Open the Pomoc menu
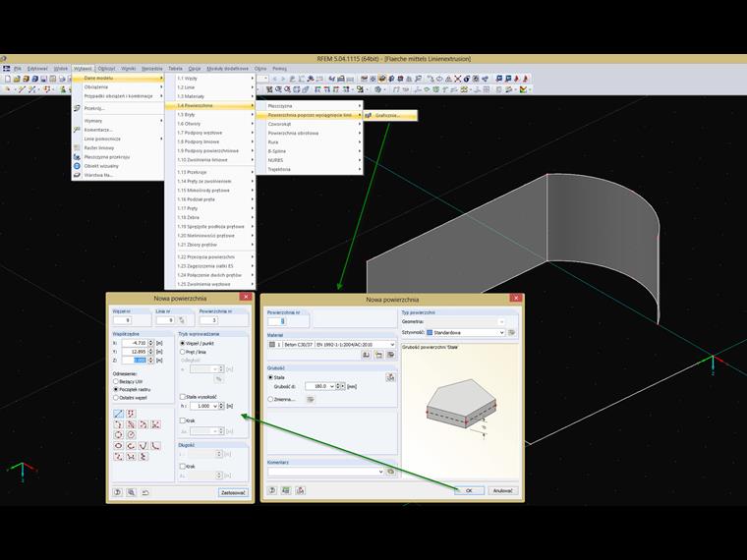Screen dimensions: 747x560 280,69
